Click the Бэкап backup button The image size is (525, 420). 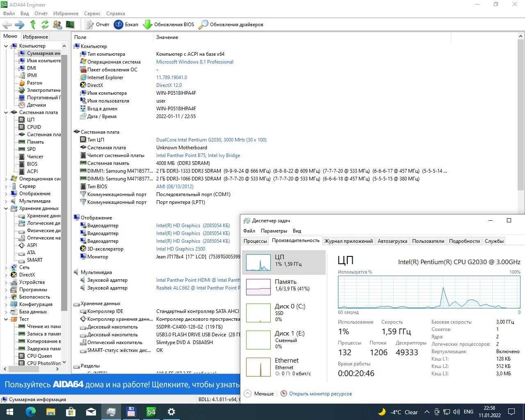click(x=126, y=25)
